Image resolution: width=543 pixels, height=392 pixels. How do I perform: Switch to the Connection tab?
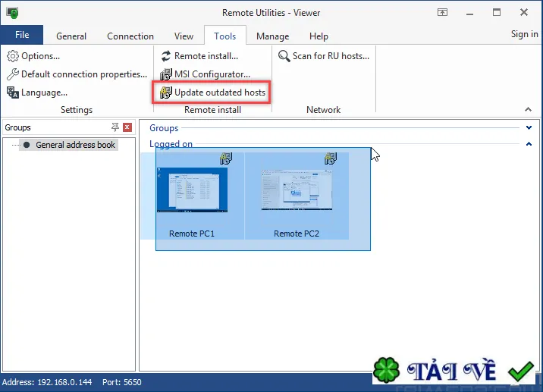pyautogui.click(x=130, y=36)
